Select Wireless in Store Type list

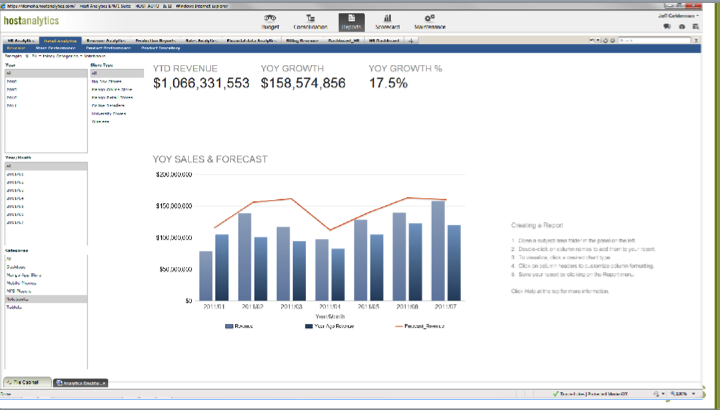pos(100,122)
